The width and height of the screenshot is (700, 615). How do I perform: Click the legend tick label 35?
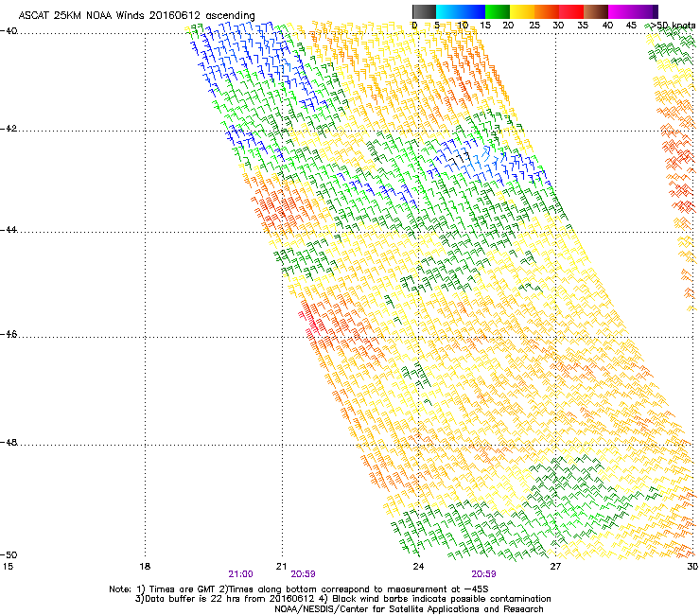(x=583, y=26)
